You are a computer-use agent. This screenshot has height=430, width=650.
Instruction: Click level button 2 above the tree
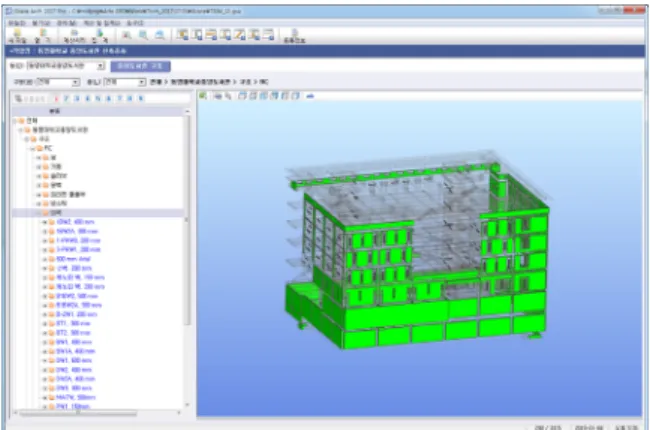tap(66, 99)
